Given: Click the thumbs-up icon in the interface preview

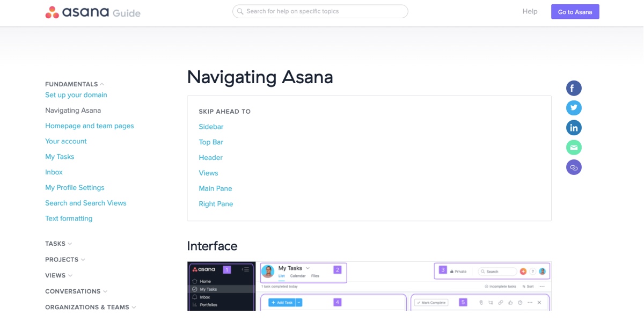Looking at the screenshot, I should click(x=511, y=302).
